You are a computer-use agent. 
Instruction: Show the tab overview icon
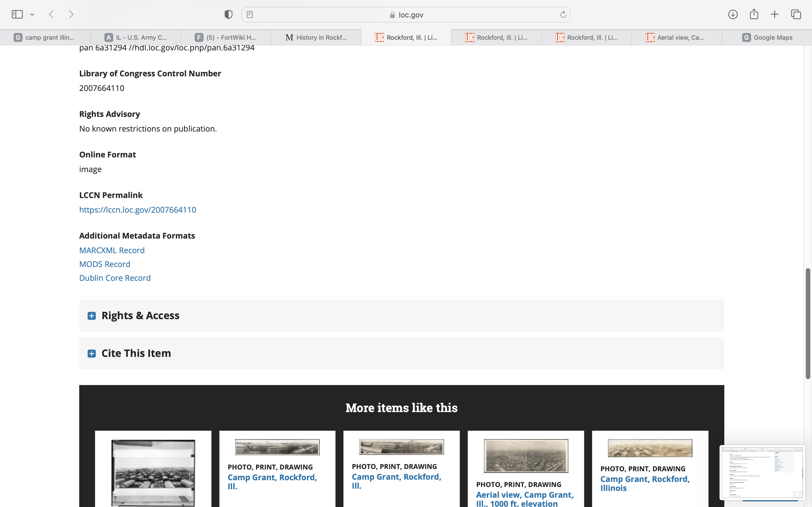coord(796,14)
